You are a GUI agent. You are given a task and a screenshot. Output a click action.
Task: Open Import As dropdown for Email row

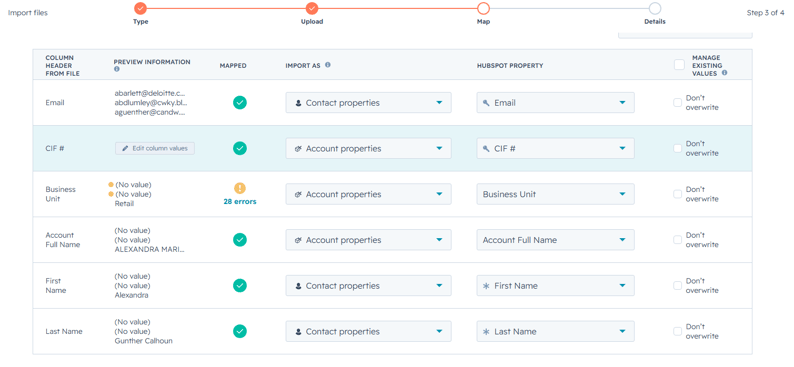pos(369,103)
